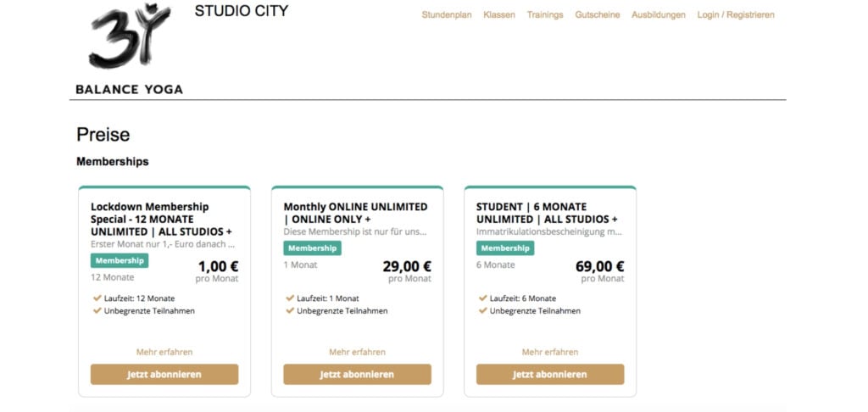Subscribe to Monthly ONLINE UNLIMITED membership

357,375
